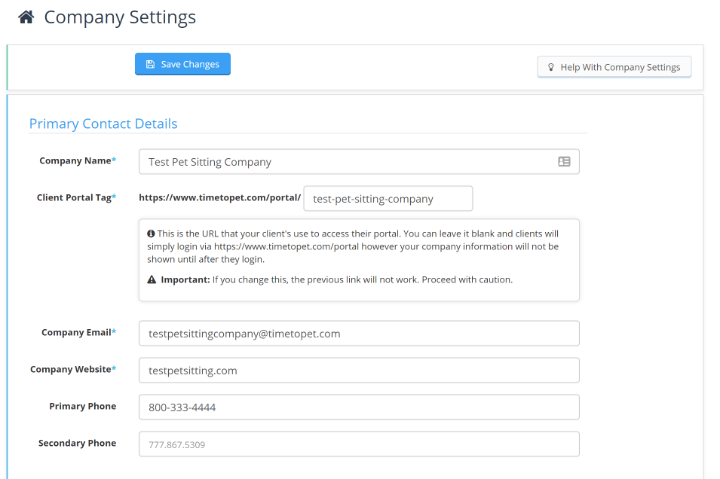Click the Primary Phone label
Viewport: 720px width, 479px height.
pyautogui.click(x=83, y=406)
